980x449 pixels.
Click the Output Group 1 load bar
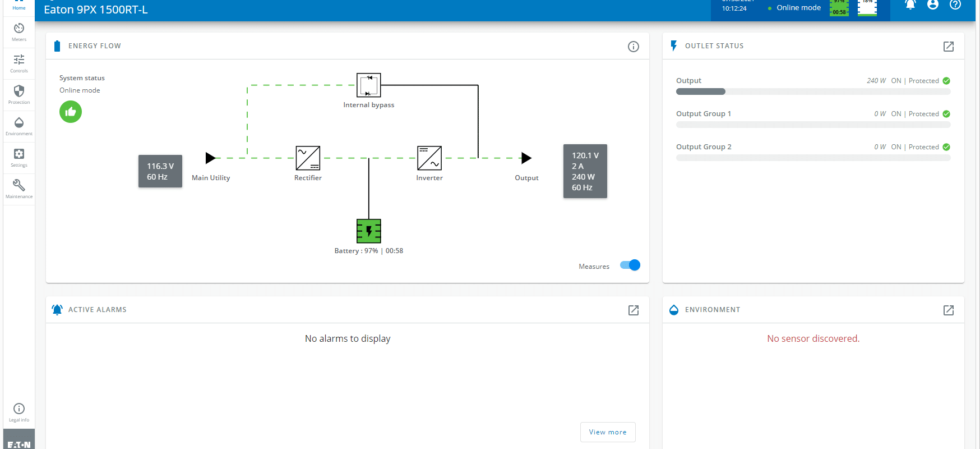[x=813, y=125]
